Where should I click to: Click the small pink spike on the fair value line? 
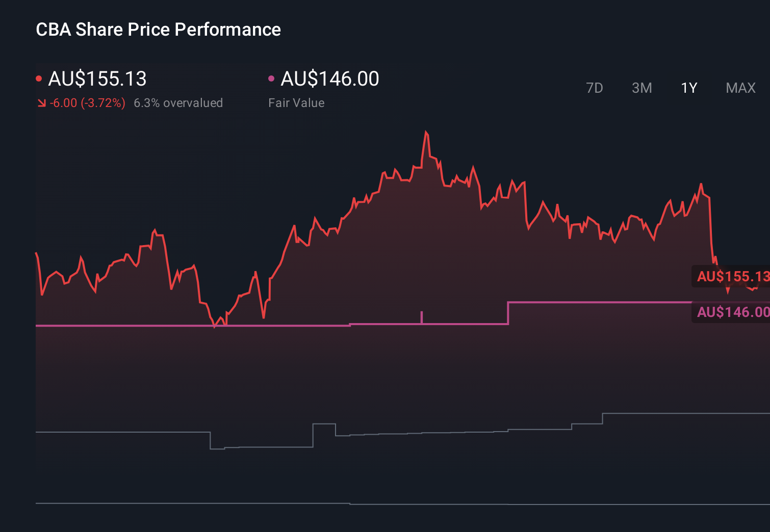click(x=422, y=315)
